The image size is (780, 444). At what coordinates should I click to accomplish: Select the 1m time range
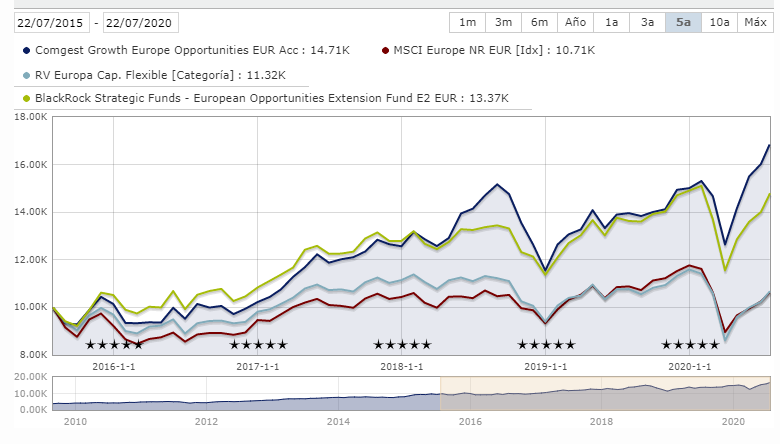tap(467, 22)
